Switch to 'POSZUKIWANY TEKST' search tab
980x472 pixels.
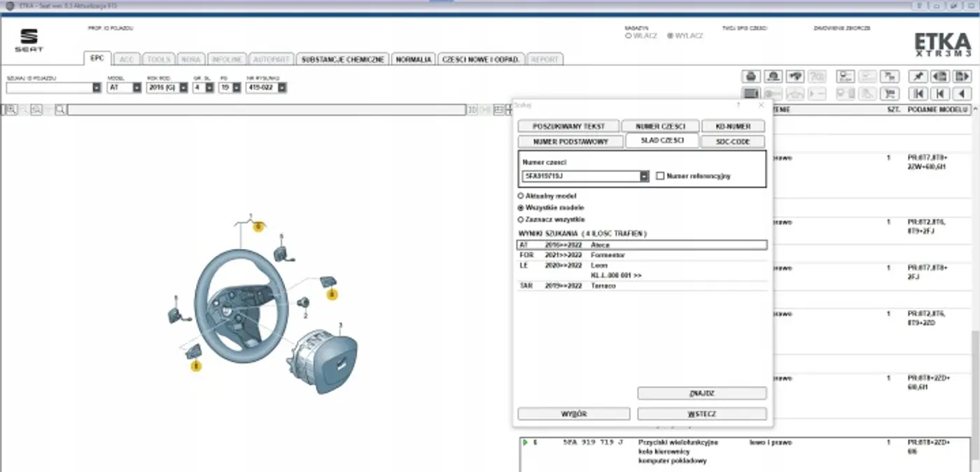[x=568, y=127]
